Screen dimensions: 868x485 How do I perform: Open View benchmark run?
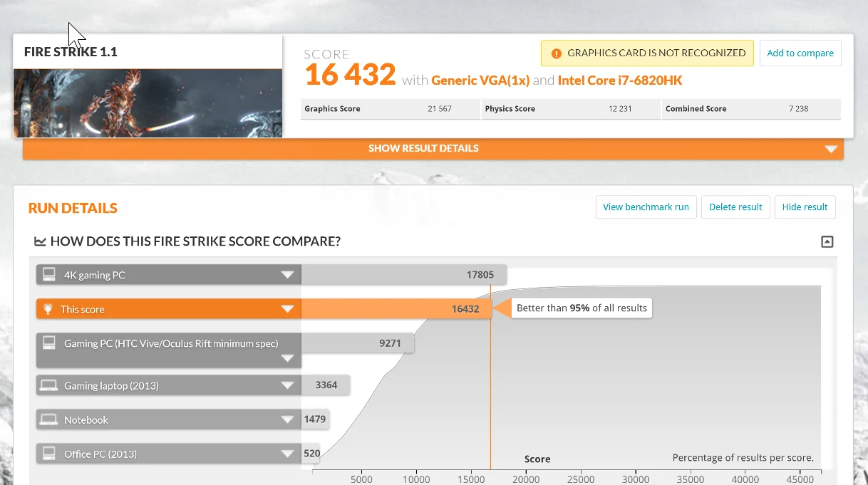pyautogui.click(x=646, y=207)
